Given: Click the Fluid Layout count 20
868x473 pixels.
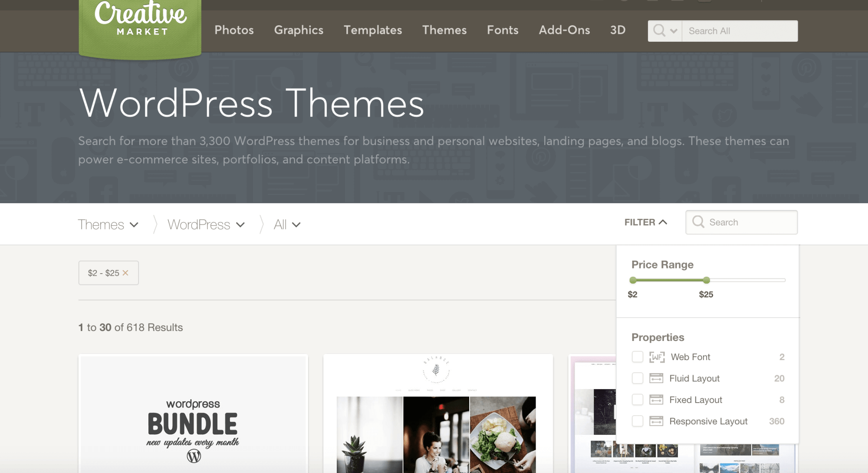Looking at the screenshot, I should (779, 378).
